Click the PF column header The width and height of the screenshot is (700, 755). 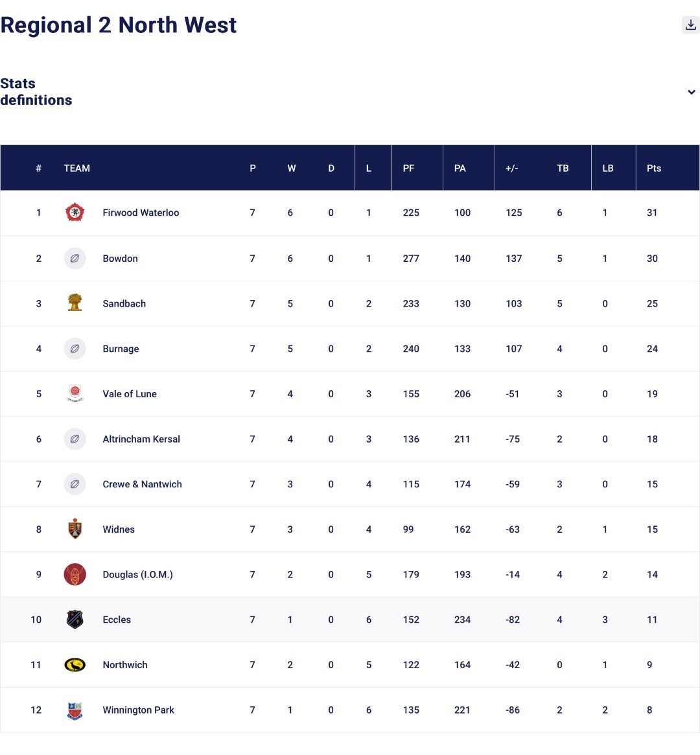click(408, 168)
